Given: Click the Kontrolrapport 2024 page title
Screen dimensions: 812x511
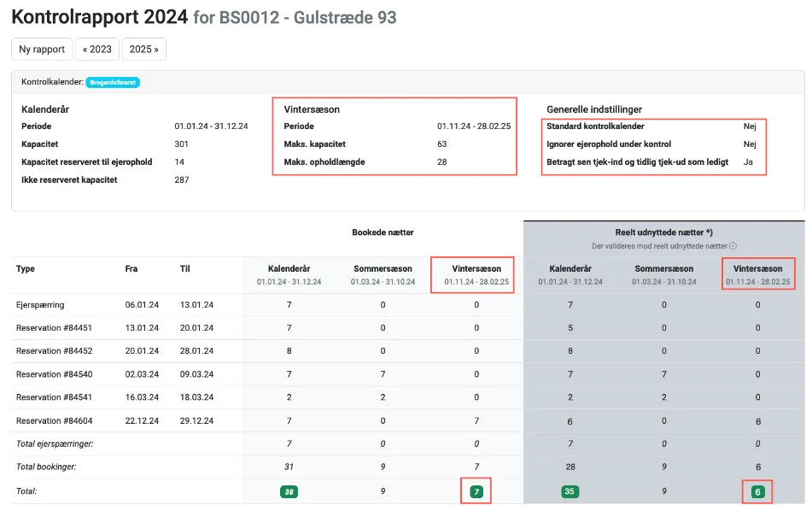Looking at the screenshot, I should point(99,16).
